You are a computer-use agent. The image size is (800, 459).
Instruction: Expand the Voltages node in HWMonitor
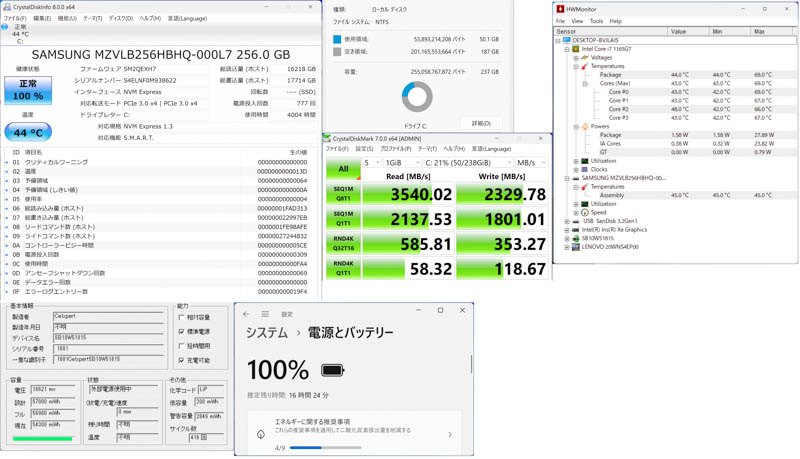(576, 58)
